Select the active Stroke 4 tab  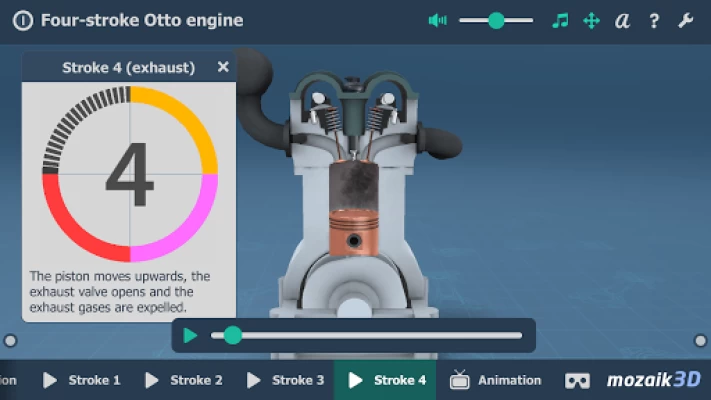[x=387, y=380]
